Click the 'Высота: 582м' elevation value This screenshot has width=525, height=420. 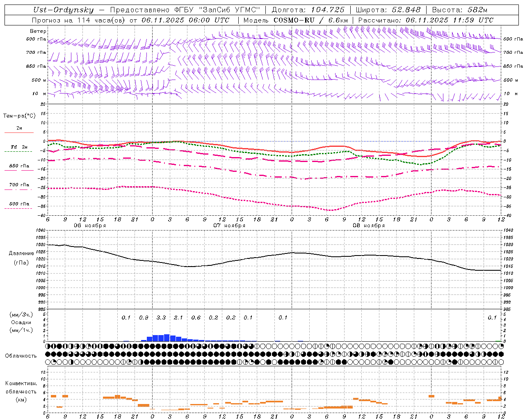[x=460, y=10]
